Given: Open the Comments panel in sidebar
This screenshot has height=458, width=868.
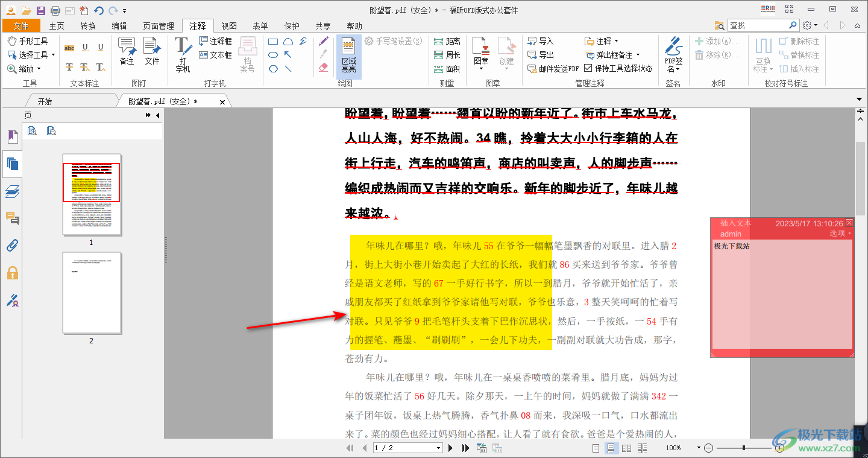Looking at the screenshot, I should click(12, 218).
